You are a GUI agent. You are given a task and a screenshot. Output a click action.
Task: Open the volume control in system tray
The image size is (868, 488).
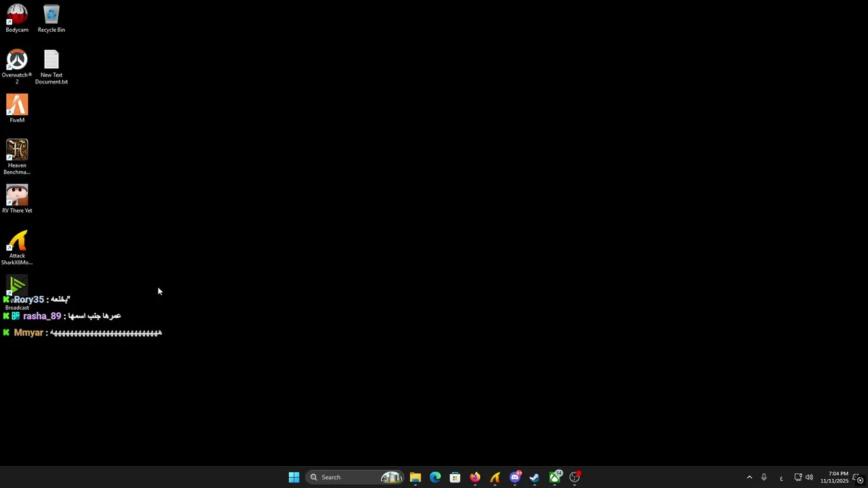[809, 477]
